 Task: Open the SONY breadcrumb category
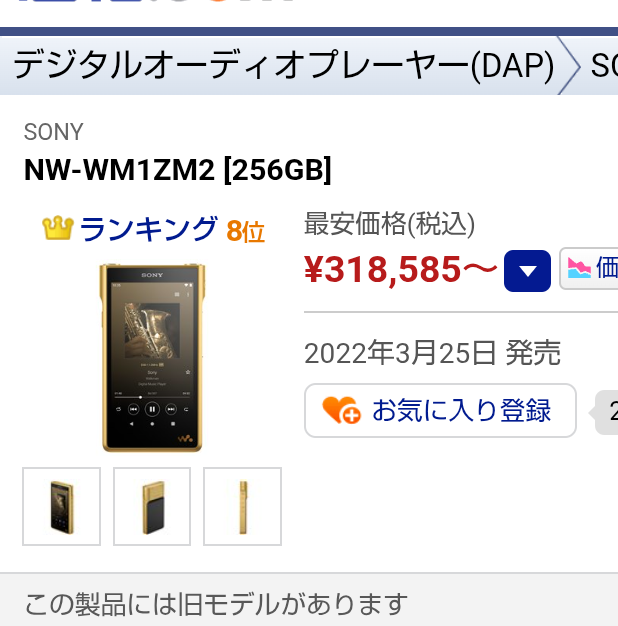pyautogui.click(x=604, y=65)
